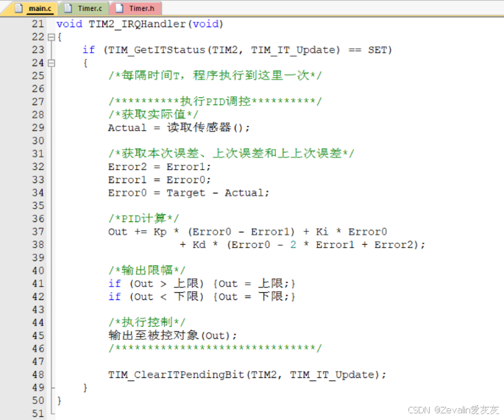Click the 'PID计算' comment
Viewport: 504px width, 420px height.
point(143,218)
